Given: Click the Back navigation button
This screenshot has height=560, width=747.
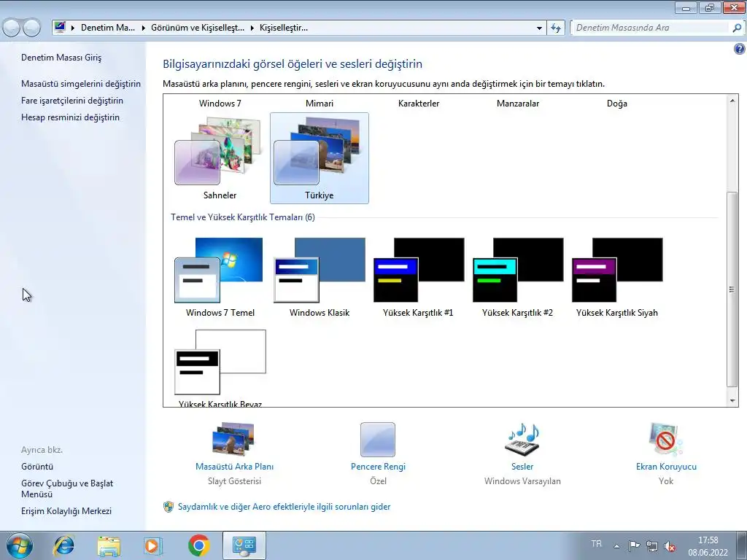Looking at the screenshot, I should coord(12,28).
